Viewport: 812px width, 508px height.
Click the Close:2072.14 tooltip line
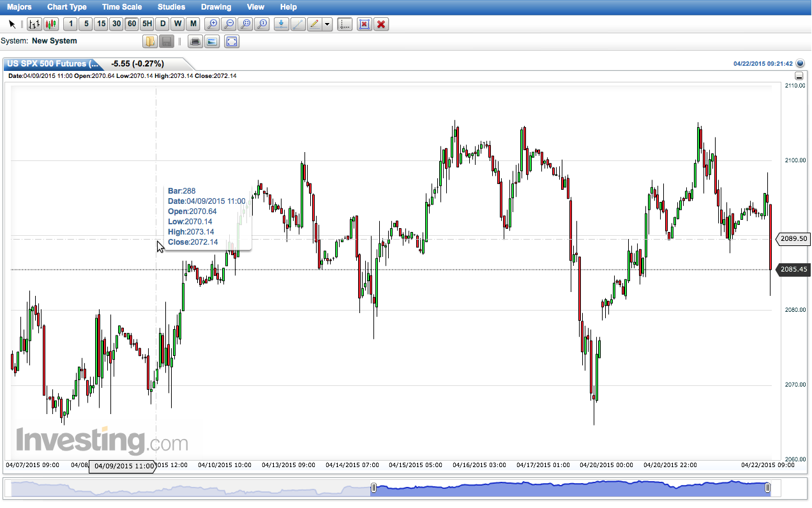[193, 242]
